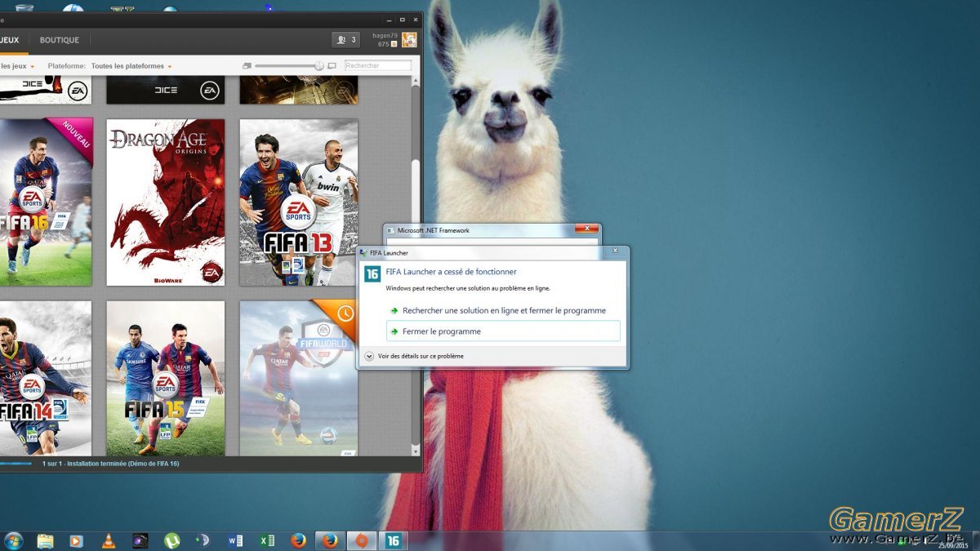Launch VLC media player from the taskbar

click(x=108, y=540)
